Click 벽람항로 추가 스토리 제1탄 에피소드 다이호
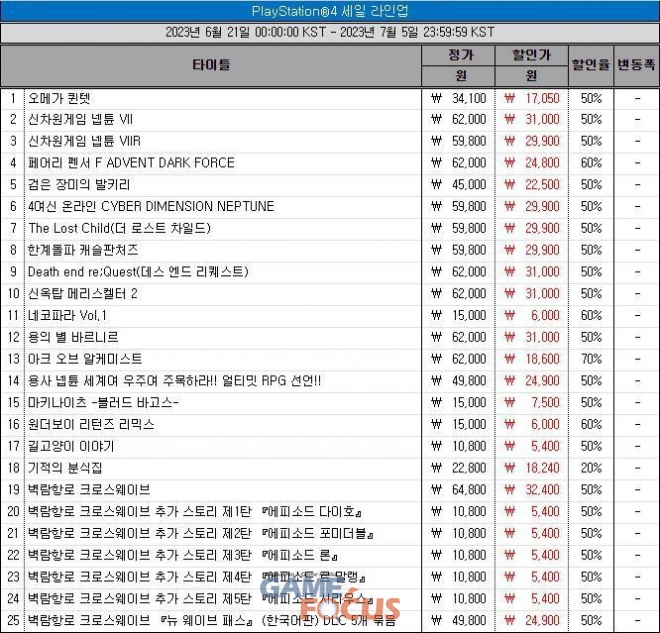 [195, 512]
